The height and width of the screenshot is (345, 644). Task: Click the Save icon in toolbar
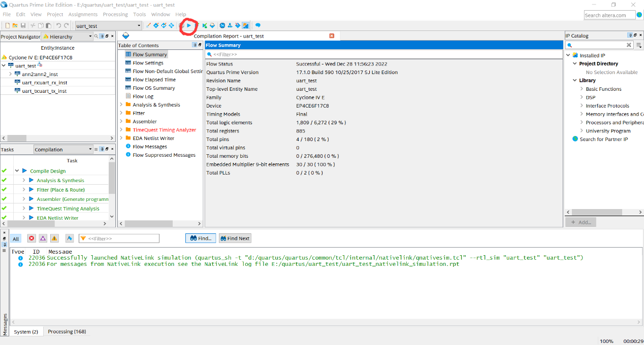(23, 25)
